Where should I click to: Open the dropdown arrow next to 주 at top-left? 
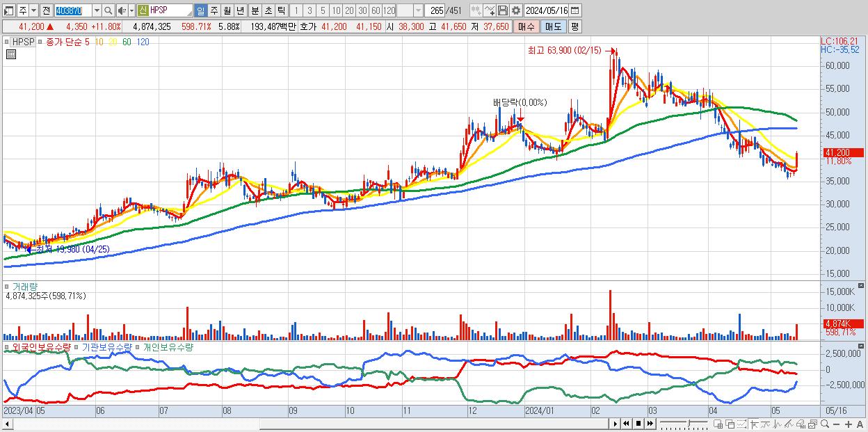(33, 11)
